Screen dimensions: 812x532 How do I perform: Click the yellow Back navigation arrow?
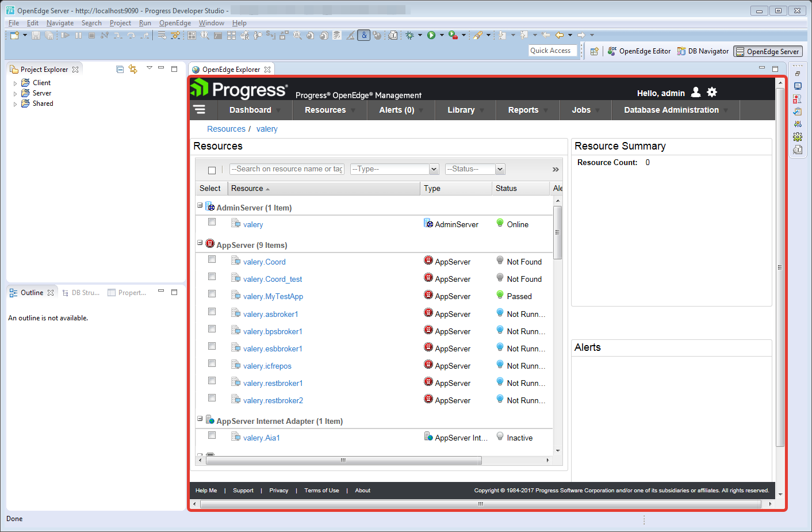coord(559,36)
